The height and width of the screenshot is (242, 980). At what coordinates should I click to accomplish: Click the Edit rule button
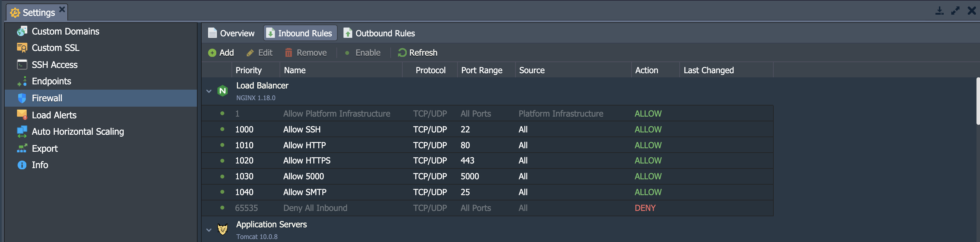coord(259,53)
